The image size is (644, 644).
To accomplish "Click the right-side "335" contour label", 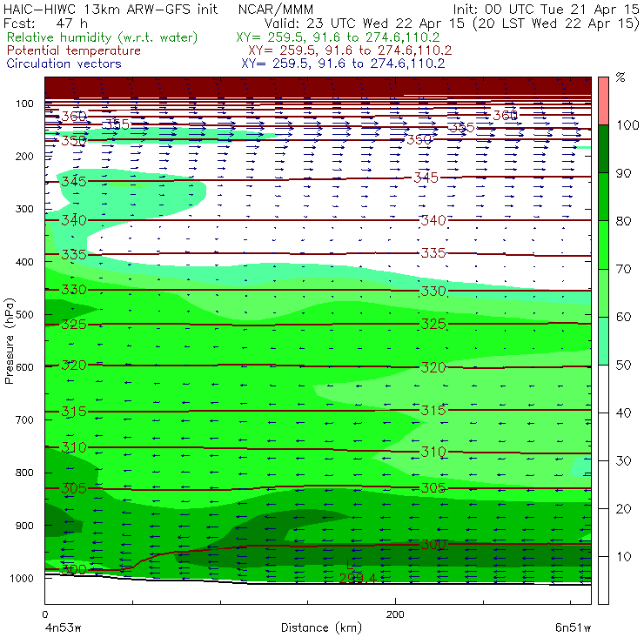I will [x=433, y=253].
